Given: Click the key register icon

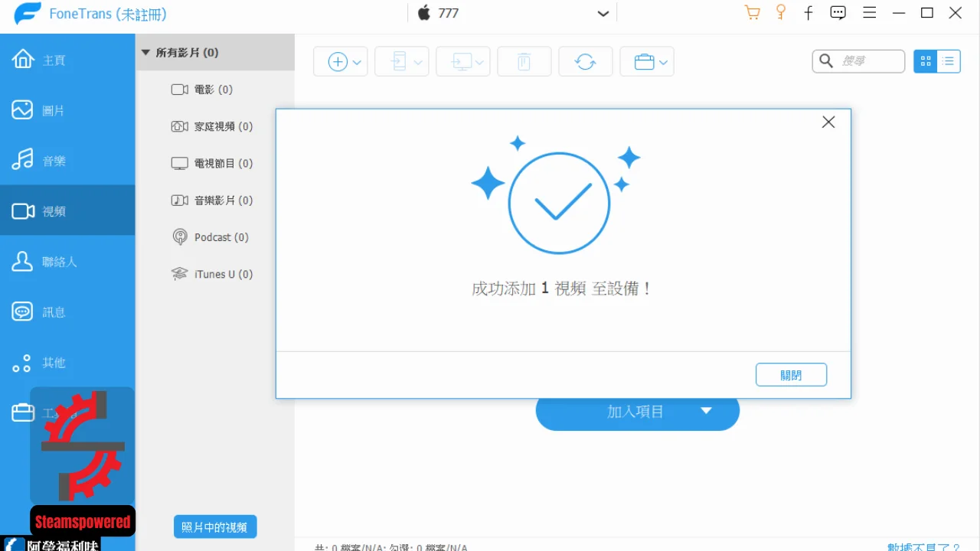Looking at the screenshot, I should (x=781, y=13).
